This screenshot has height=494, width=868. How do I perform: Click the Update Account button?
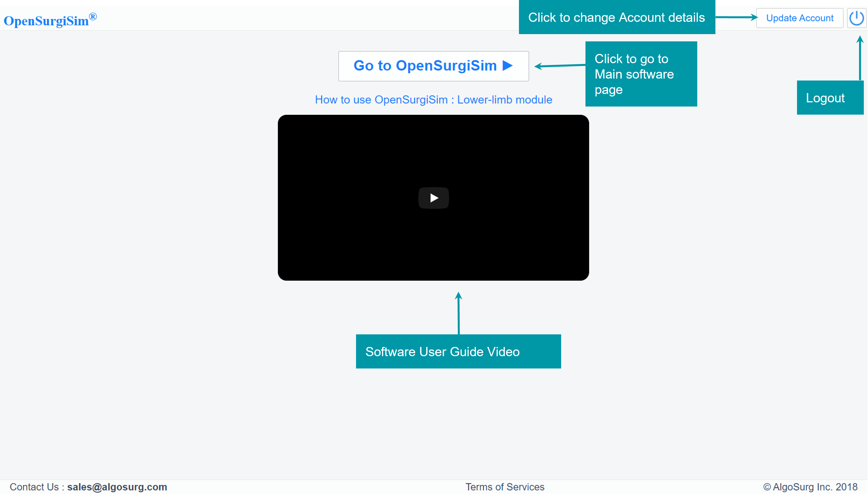click(799, 18)
